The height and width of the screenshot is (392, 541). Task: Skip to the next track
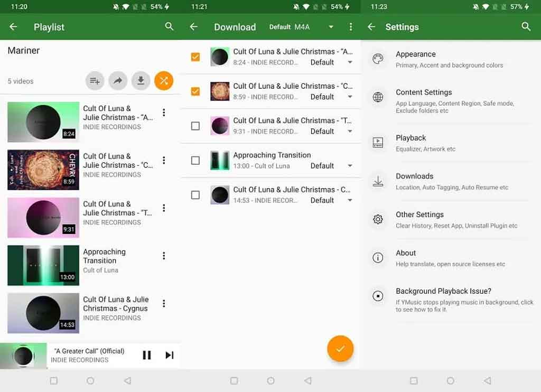170,355
